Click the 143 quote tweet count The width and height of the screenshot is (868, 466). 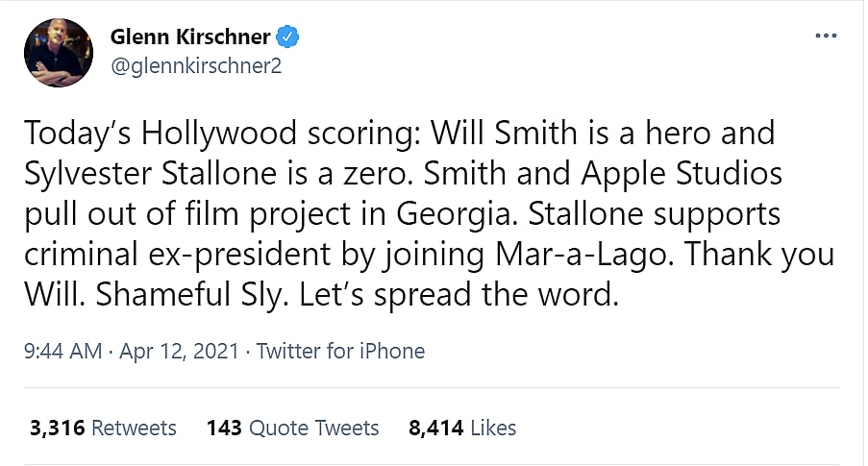coord(223,428)
